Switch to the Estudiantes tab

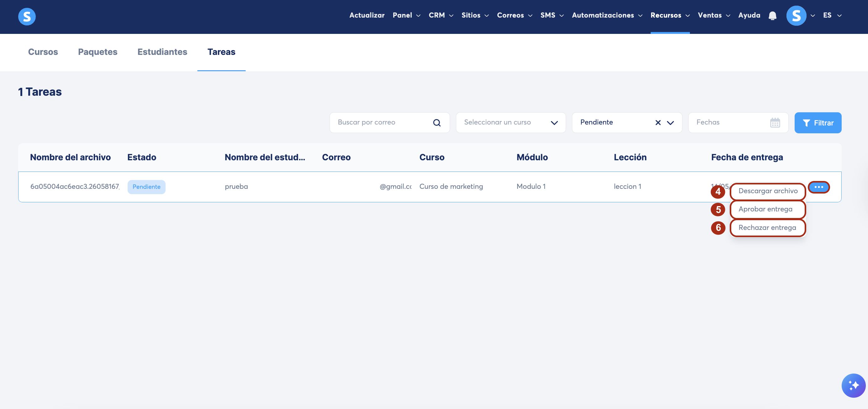[x=162, y=52]
